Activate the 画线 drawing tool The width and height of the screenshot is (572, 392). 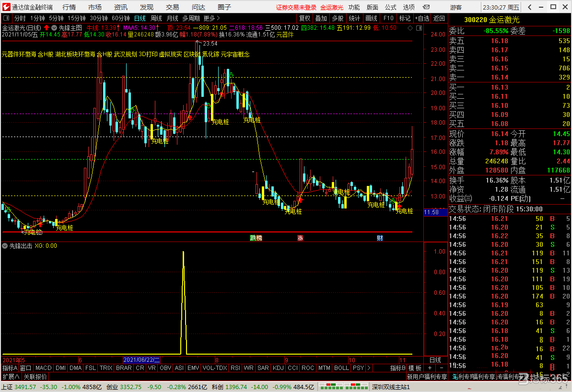coord(372,18)
